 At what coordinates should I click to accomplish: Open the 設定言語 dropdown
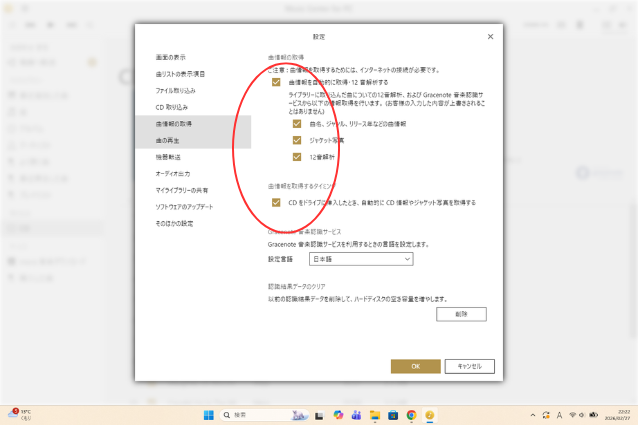click(361, 259)
